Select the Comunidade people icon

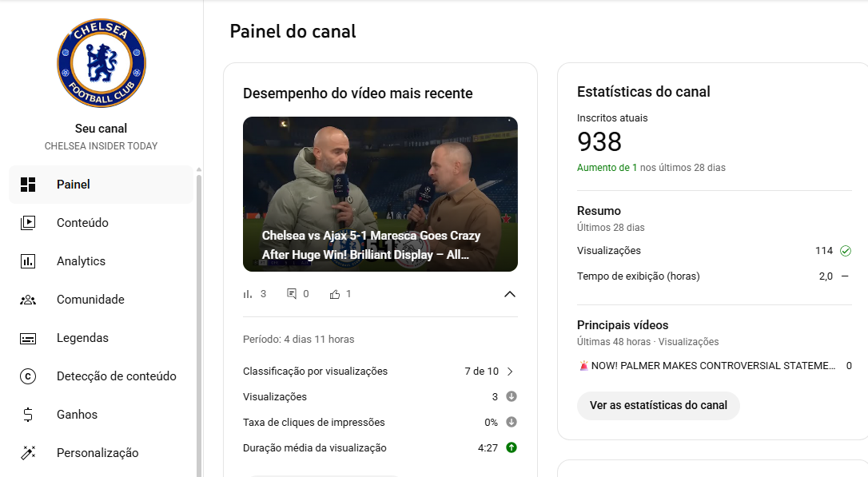tap(28, 300)
